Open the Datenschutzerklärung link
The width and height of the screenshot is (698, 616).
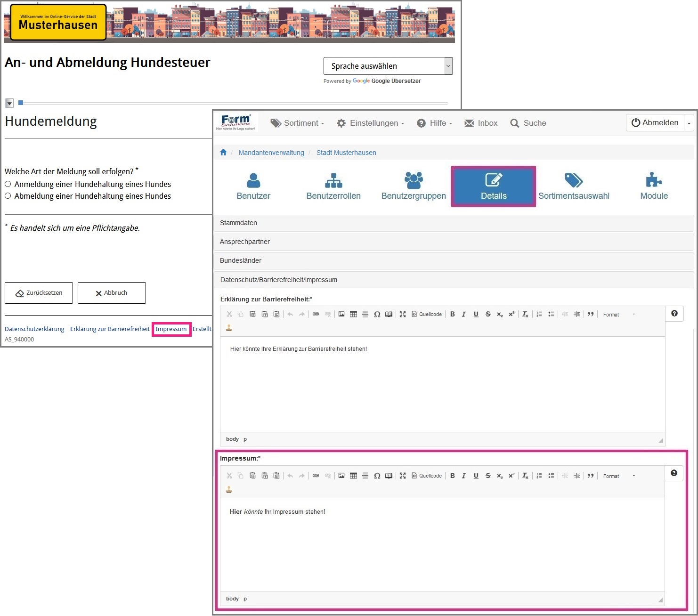[x=34, y=329]
